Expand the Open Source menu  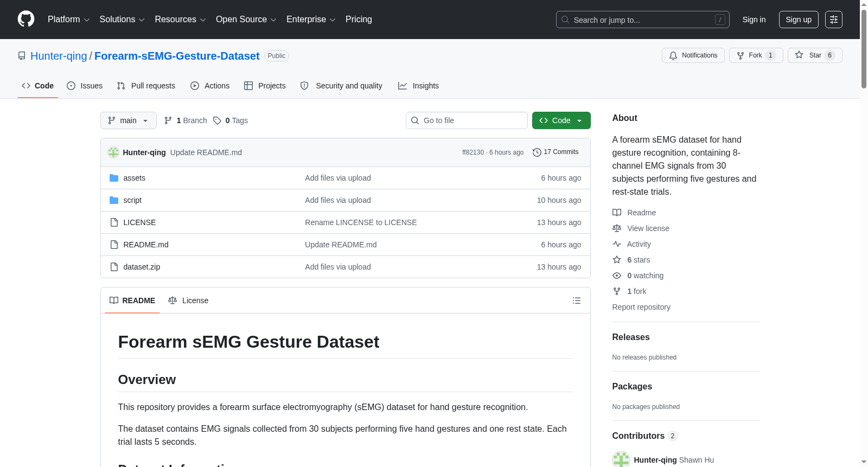(x=246, y=20)
